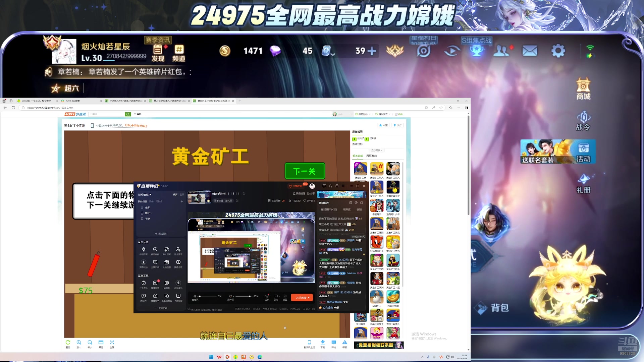644x362 pixels.
Task: Switch to the 360导航 browser tab
Action: (x=37, y=101)
